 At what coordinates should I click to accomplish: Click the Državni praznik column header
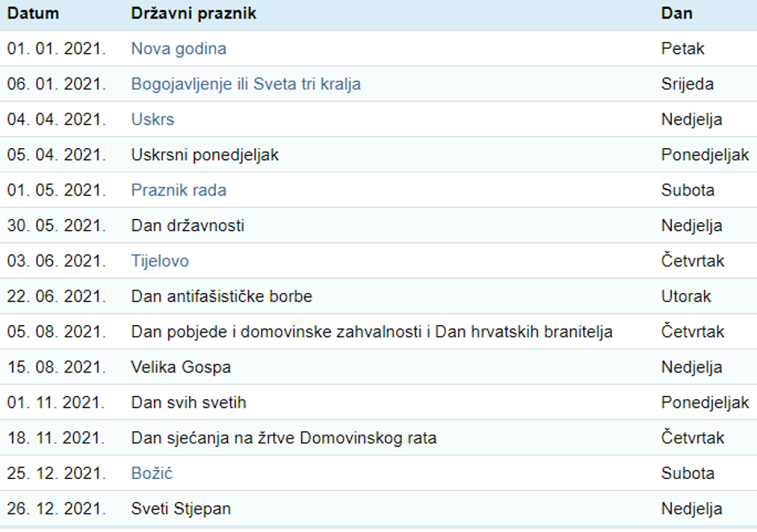click(193, 14)
